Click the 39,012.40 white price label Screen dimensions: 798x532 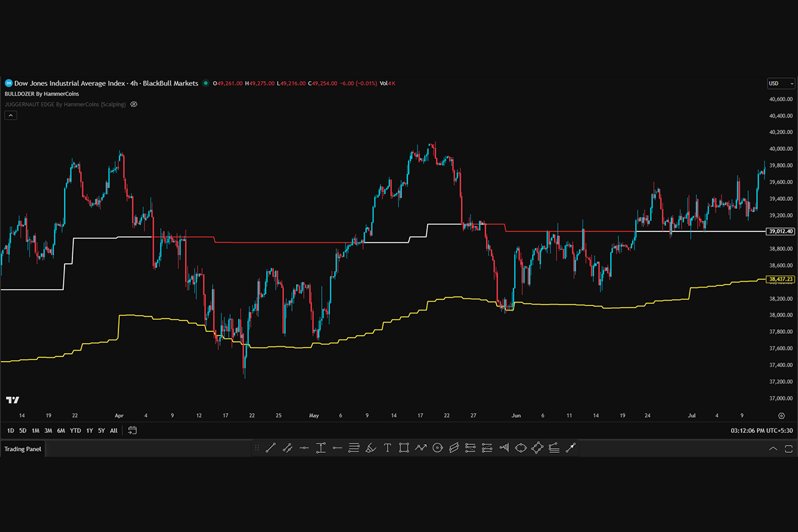point(781,231)
